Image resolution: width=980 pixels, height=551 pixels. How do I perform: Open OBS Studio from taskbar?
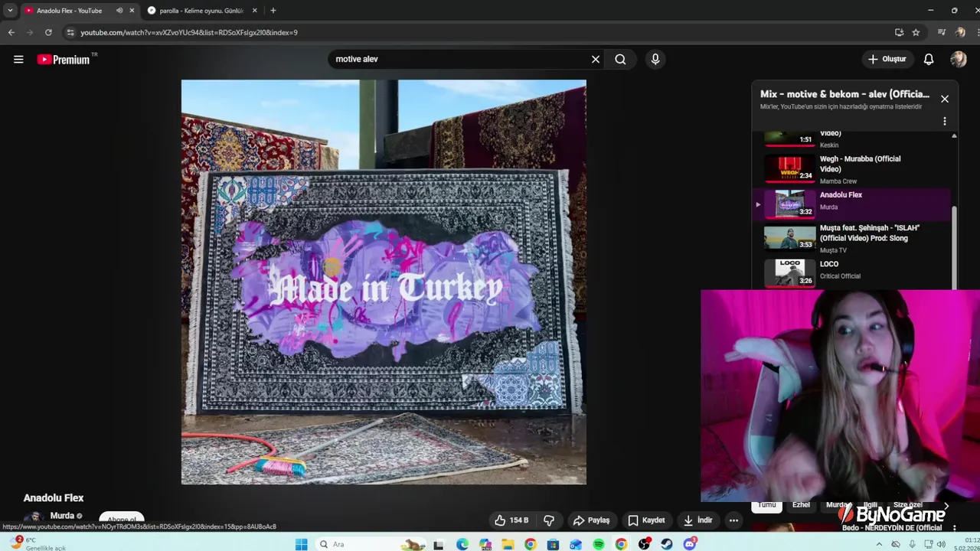click(644, 544)
